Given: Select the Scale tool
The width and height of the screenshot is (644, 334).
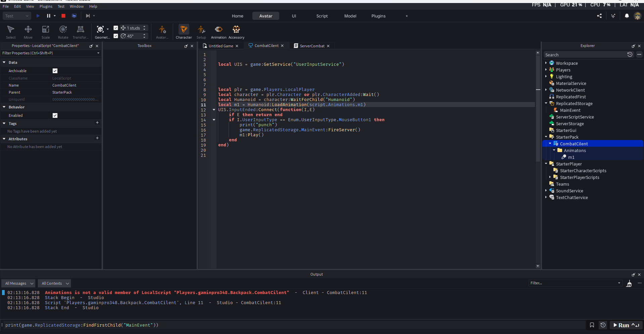Looking at the screenshot, I should (x=46, y=32).
